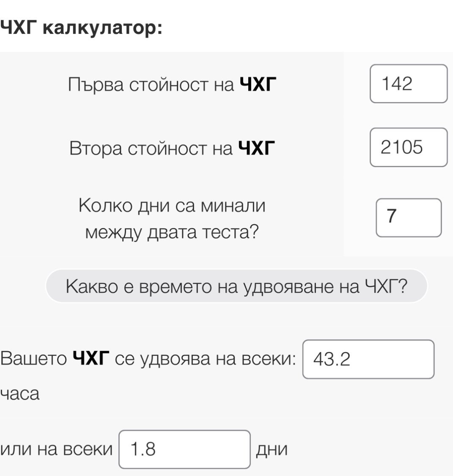Click the "Колко дни са минали" label line
The image size is (453, 476).
[172, 206]
